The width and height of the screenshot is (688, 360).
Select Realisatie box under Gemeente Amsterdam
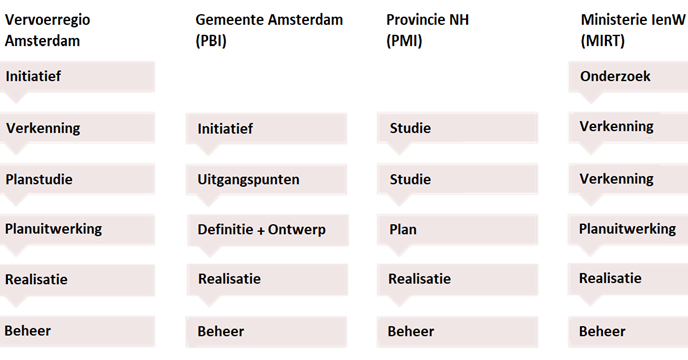[267, 279]
